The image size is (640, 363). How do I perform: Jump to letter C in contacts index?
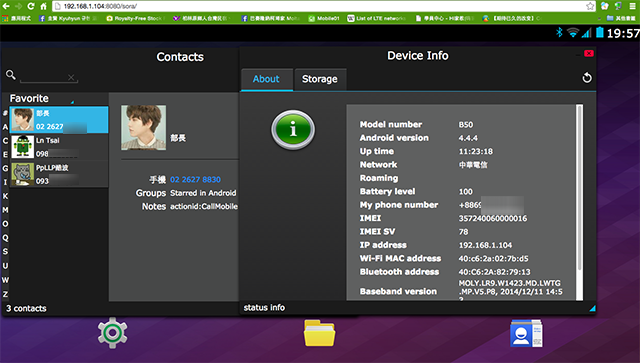click(5, 140)
